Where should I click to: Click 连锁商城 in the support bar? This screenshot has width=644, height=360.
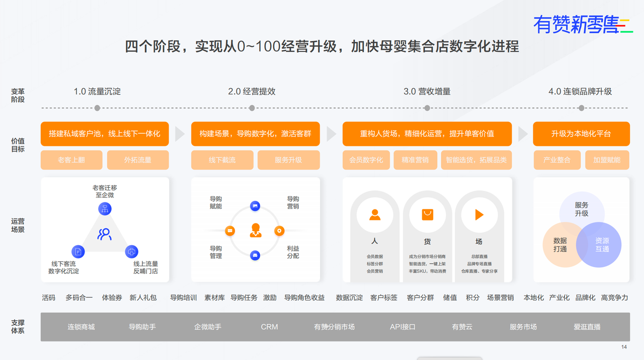pos(81,327)
